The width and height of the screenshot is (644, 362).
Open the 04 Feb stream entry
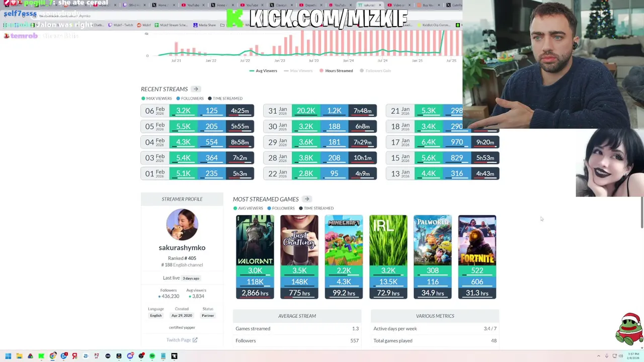click(x=198, y=142)
